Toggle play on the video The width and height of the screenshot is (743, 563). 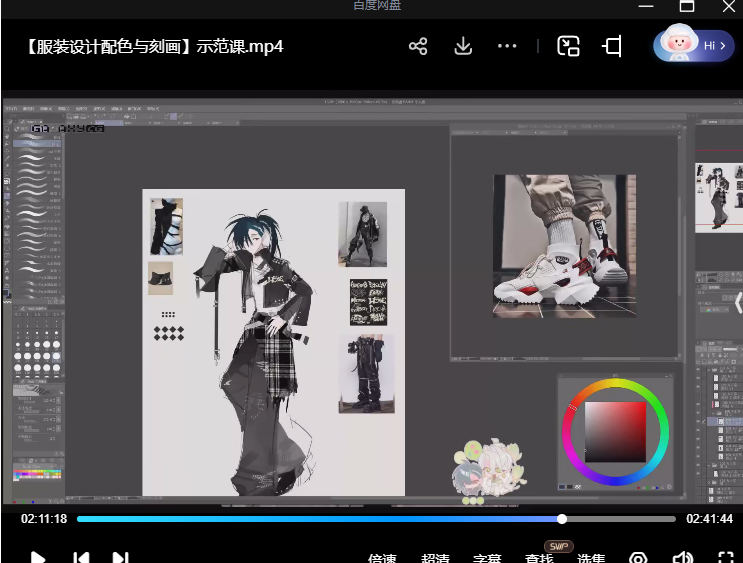click(38, 558)
